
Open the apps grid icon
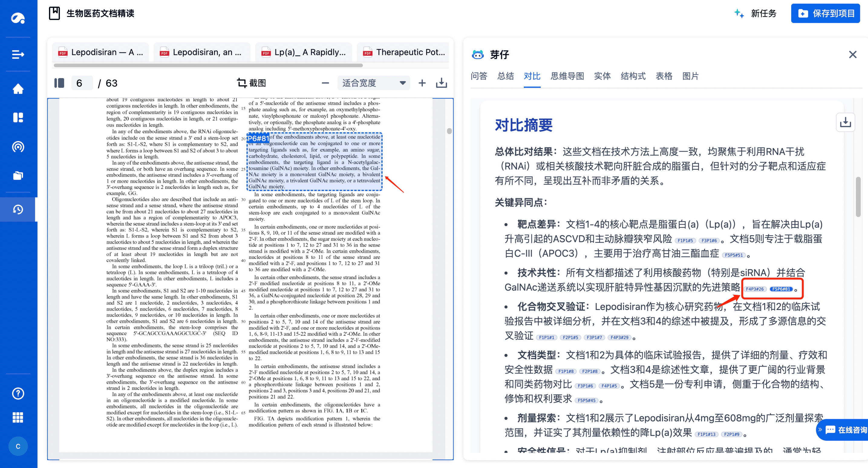click(x=18, y=417)
